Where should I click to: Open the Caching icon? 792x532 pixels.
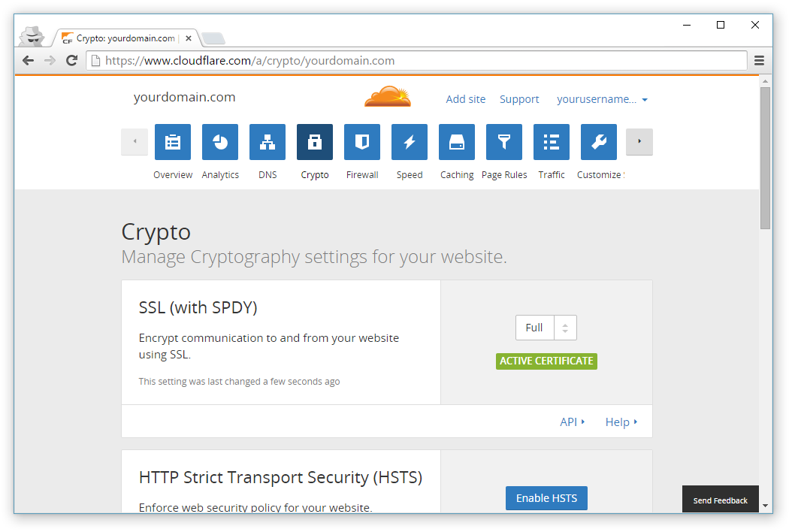click(456, 142)
